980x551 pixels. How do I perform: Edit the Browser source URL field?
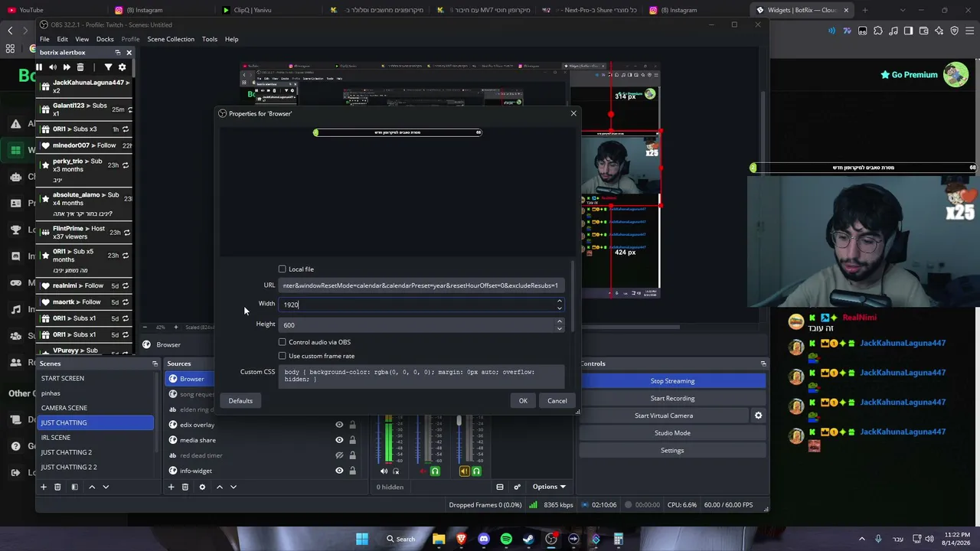(421, 285)
